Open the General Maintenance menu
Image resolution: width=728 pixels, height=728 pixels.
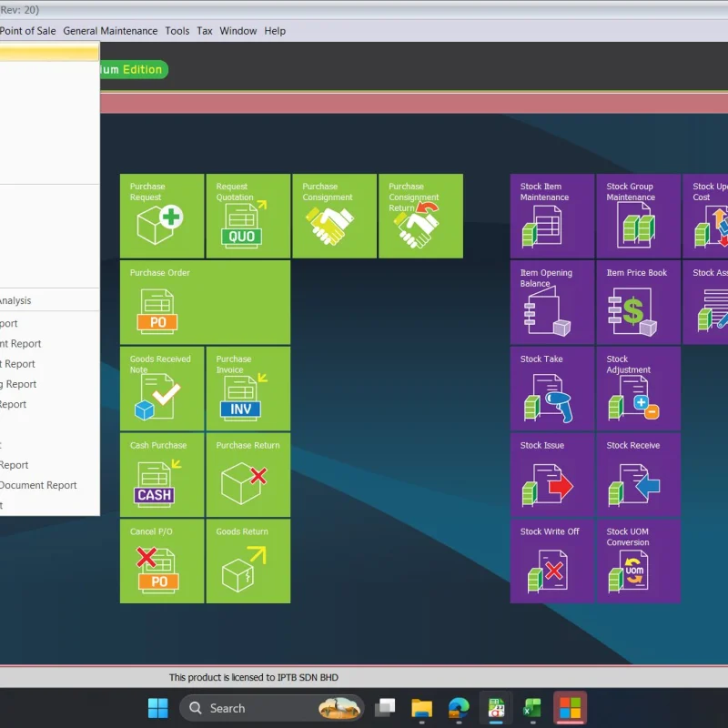110,31
